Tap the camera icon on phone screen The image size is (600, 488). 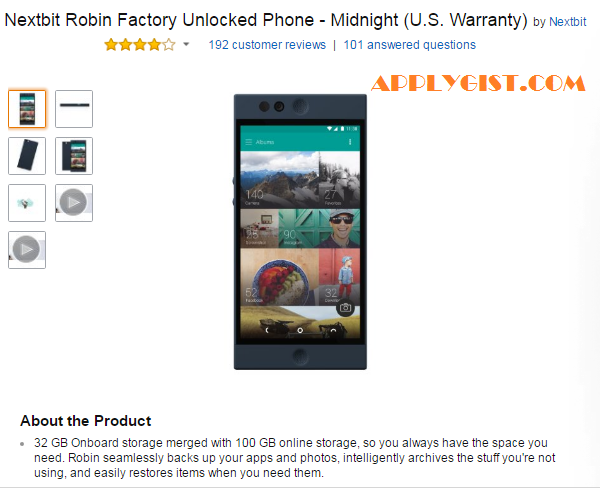click(345, 308)
